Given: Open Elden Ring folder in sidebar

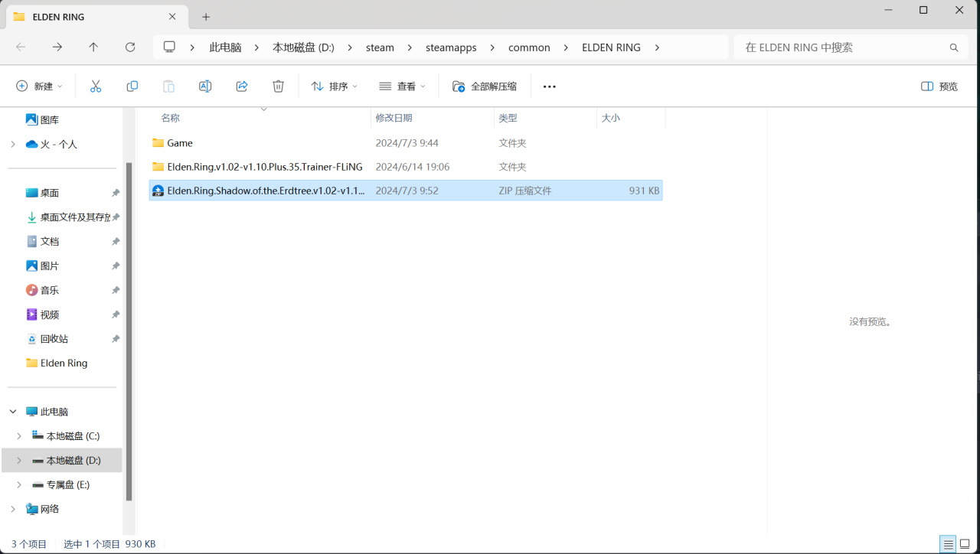Looking at the screenshot, I should 64,363.
